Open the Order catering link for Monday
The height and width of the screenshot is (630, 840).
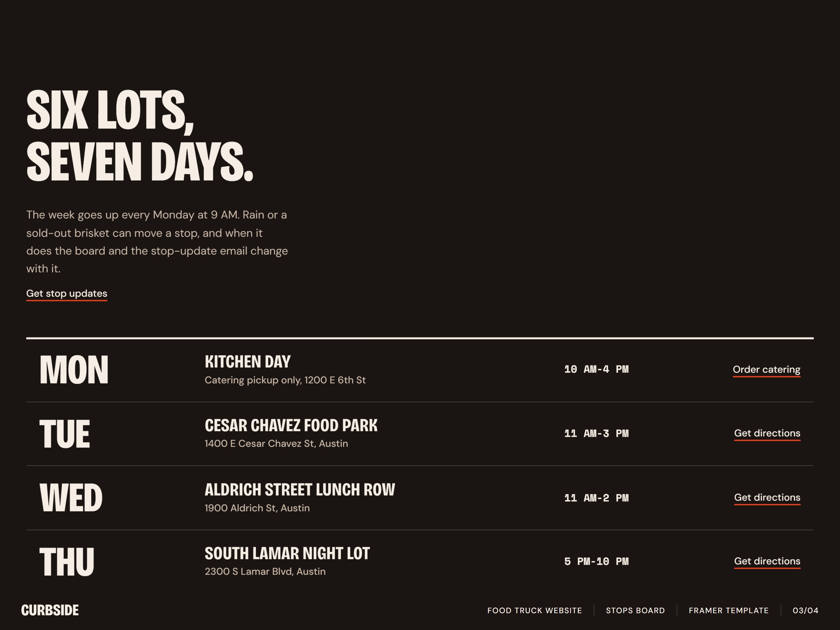(766, 370)
